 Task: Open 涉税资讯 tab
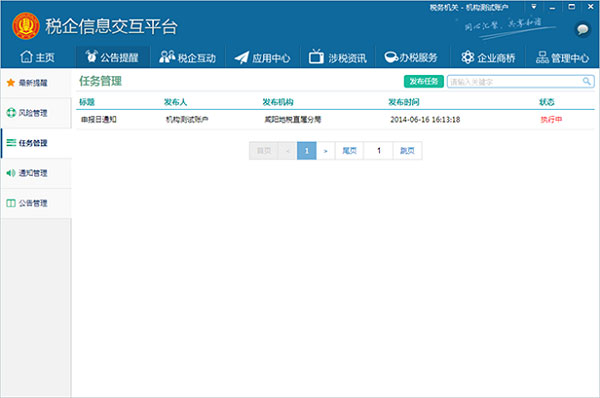click(338, 57)
